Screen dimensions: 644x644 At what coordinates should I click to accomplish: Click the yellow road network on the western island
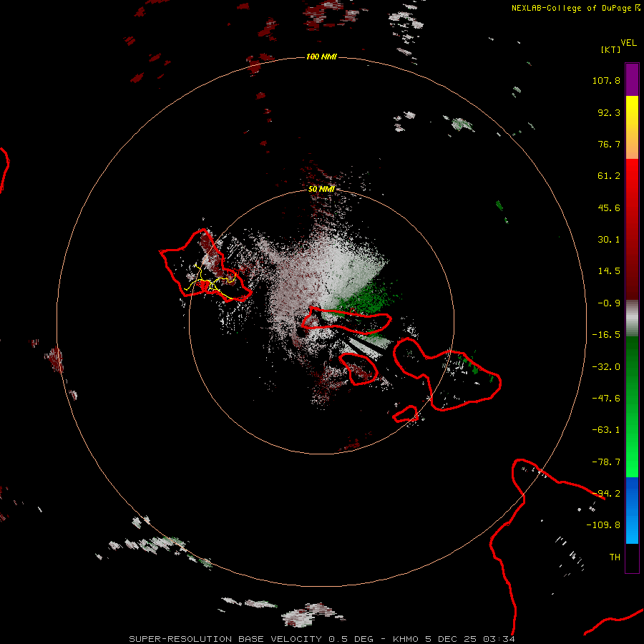(x=210, y=282)
